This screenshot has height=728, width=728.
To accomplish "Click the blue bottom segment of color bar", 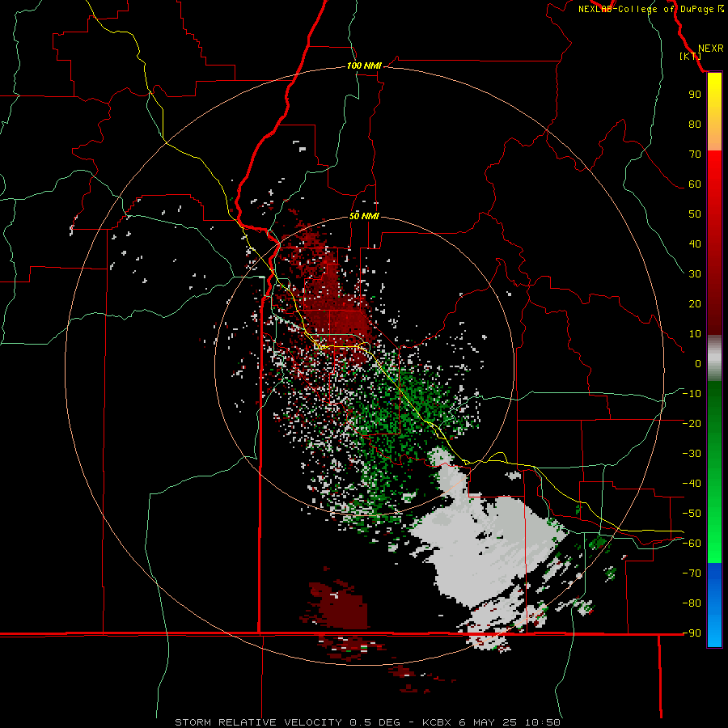I will [714, 605].
